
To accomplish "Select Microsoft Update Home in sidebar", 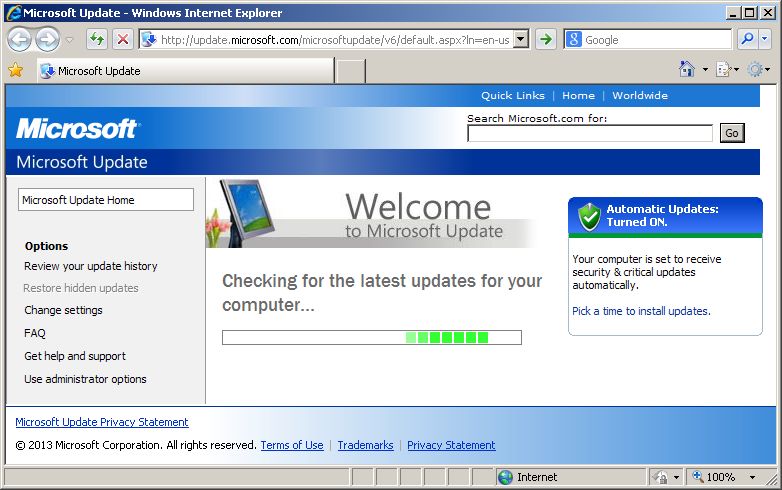I will pos(106,199).
